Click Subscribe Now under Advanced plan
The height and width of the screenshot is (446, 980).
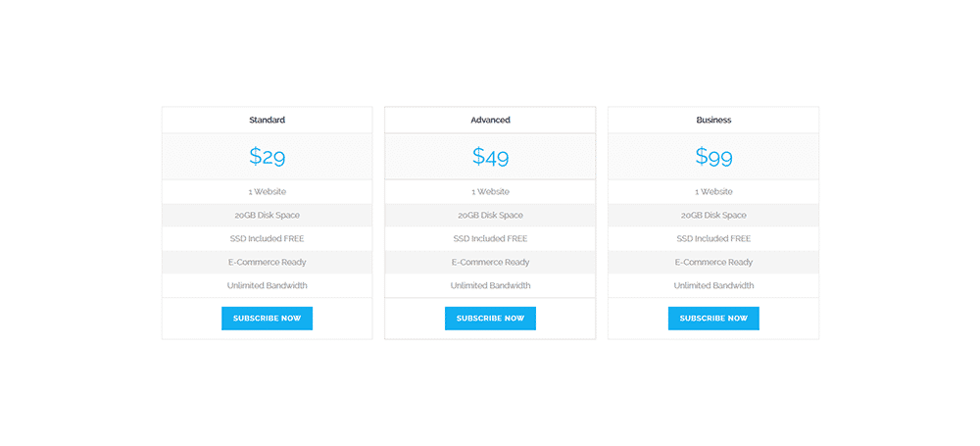coord(490,318)
